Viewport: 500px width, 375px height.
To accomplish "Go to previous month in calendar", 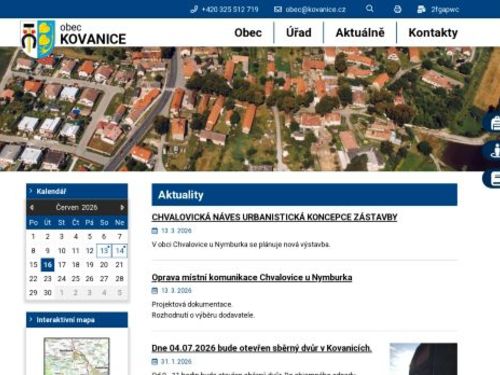I will pos(32,207).
